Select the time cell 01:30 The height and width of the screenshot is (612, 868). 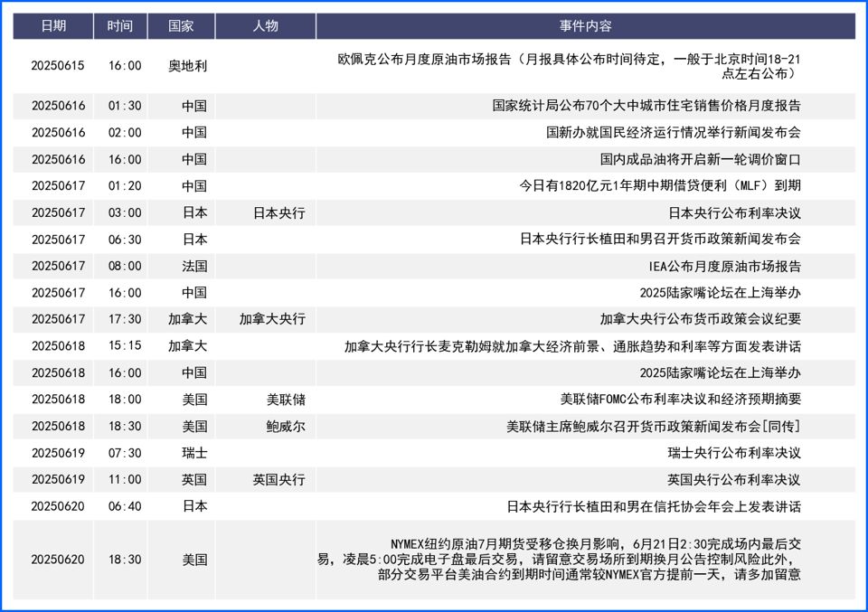(125, 106)
